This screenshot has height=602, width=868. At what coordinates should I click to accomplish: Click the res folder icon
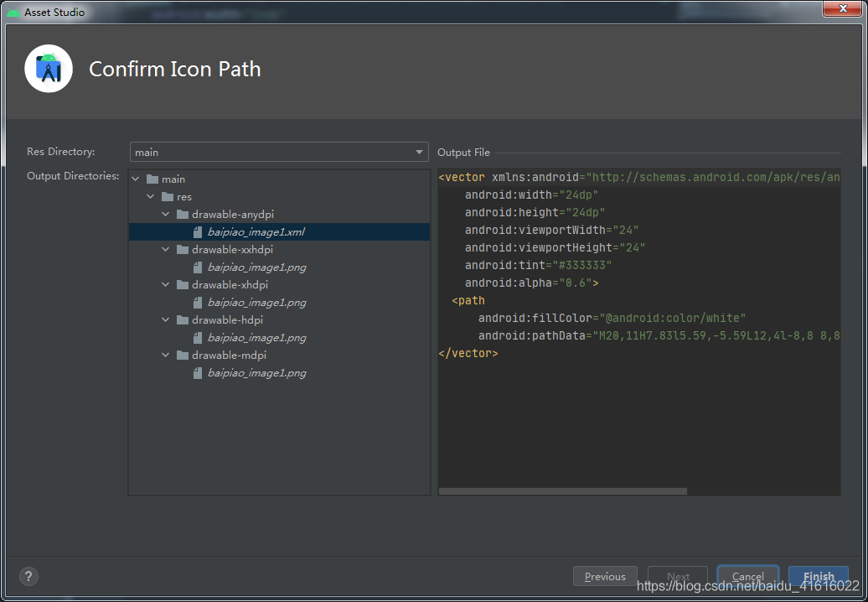coord(168,196)
